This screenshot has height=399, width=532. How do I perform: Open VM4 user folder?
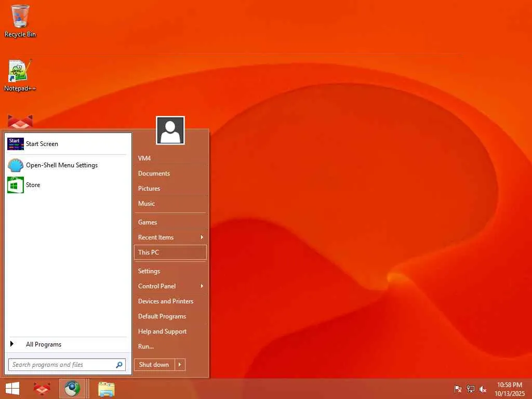click(170, 158)
